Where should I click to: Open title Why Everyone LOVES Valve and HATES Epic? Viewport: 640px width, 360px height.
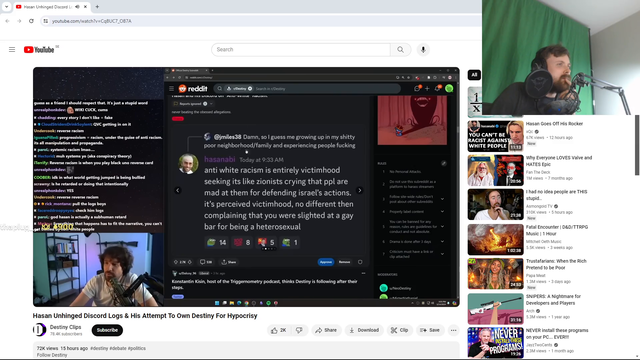coord(559,161)
